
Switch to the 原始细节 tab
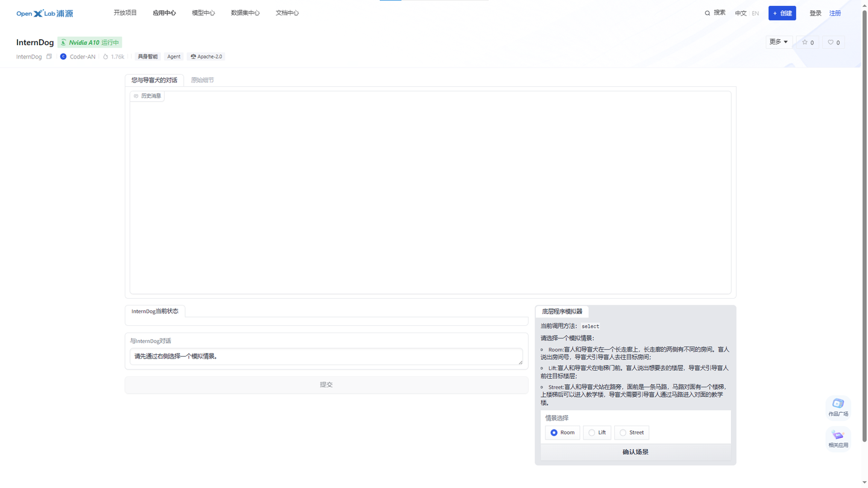tap(202, 80)
